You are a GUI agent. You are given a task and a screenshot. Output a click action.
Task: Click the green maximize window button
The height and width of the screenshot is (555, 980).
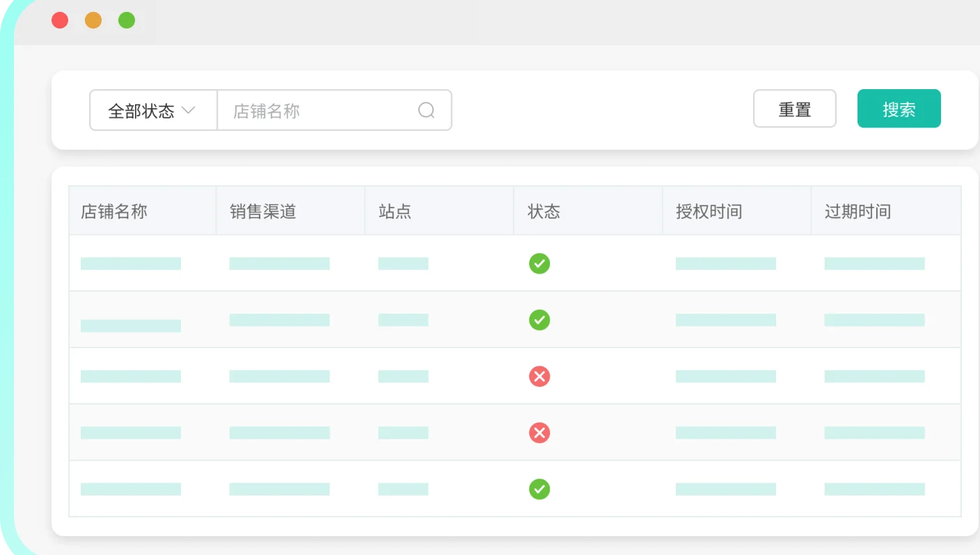tap(127, 20)
